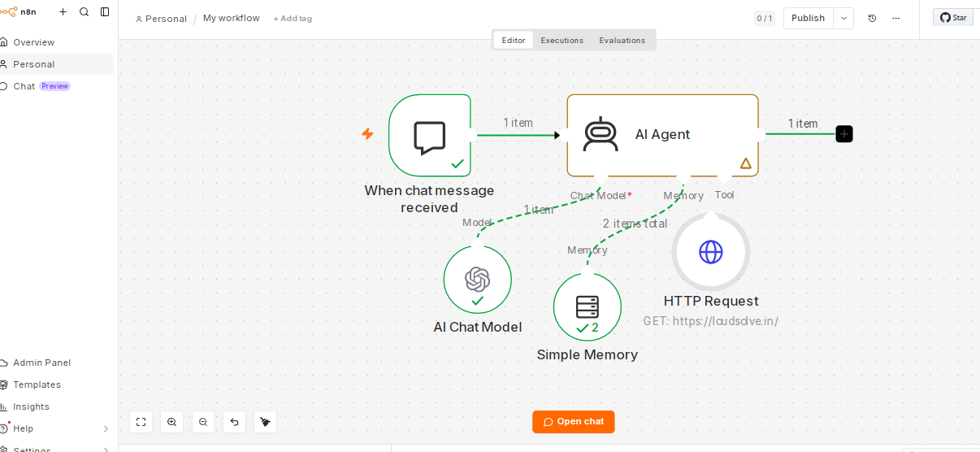
Task: Click the Chat Model connector label
Action: click(601, 196)
